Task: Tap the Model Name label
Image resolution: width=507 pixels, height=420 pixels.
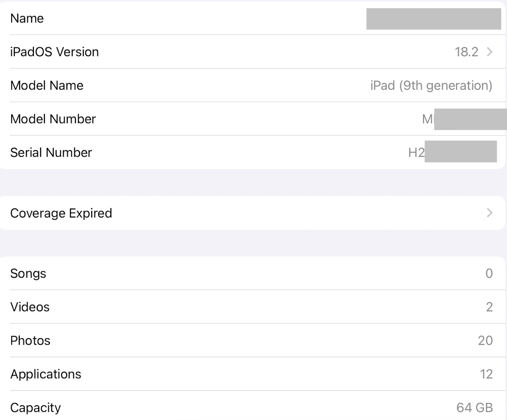Action: pos(47,86)
